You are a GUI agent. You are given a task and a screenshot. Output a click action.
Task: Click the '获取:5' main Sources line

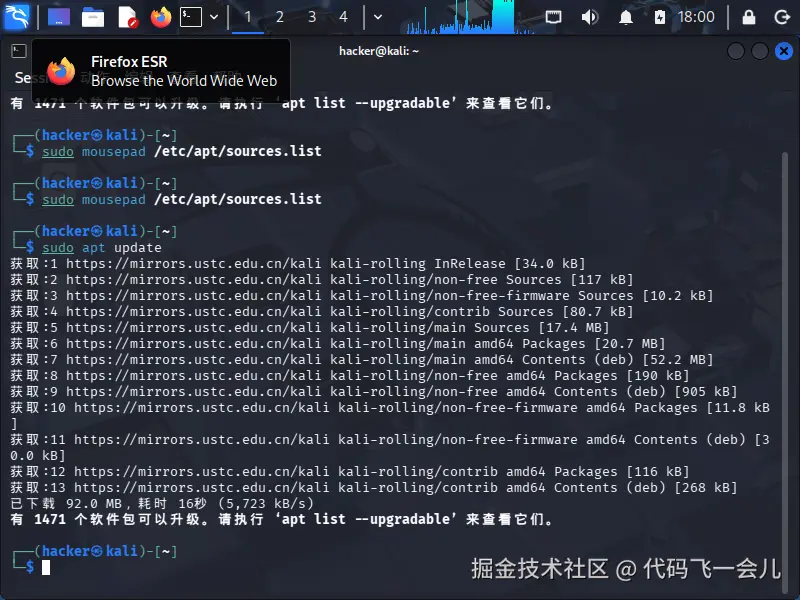point(310,328)
